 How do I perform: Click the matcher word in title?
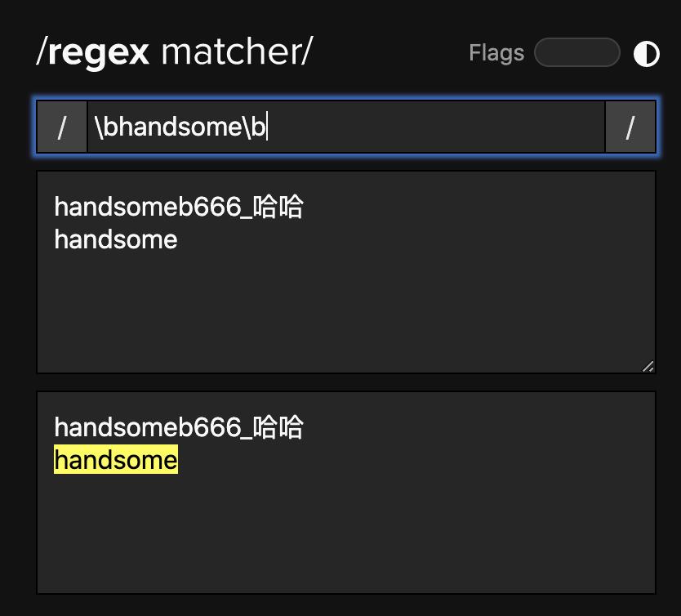(x=231, y=51)
